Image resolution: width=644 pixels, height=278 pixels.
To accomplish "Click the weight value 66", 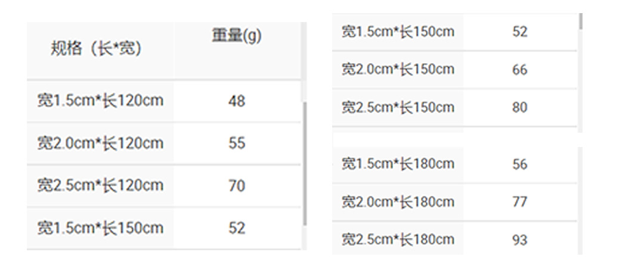I will click(520, 70).
